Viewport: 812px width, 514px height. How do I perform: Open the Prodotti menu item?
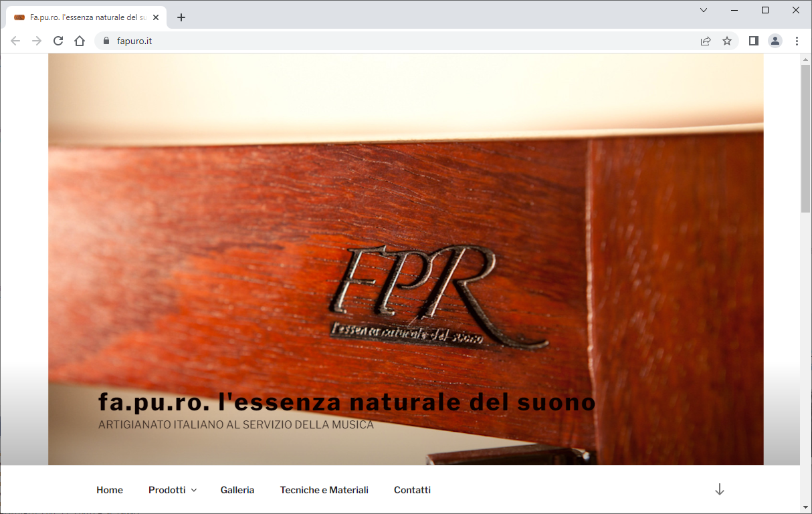[x=167, y=490]
